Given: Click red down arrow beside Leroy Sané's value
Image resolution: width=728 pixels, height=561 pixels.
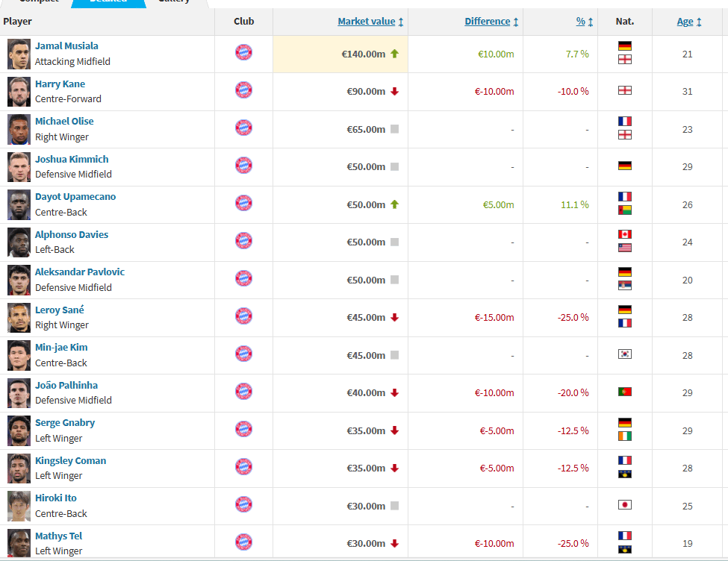Looking at the screenshot, I should click(x=394, y=317).
